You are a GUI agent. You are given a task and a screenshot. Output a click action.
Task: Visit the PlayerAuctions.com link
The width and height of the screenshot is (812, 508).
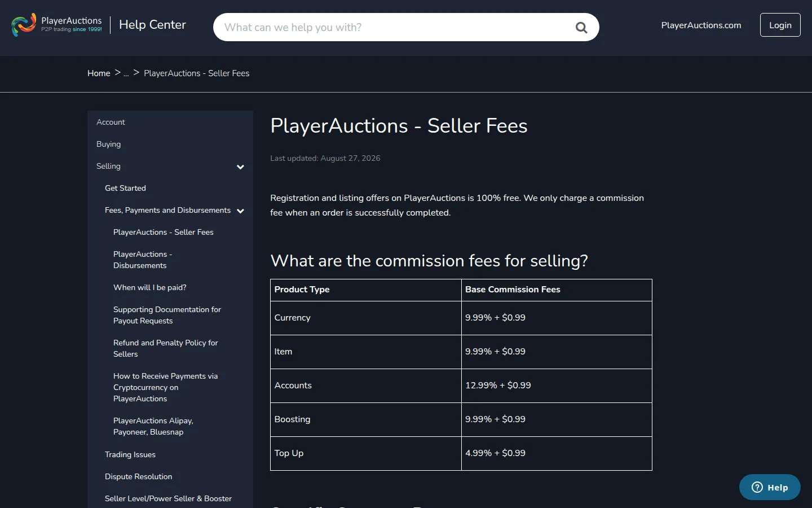701,25
